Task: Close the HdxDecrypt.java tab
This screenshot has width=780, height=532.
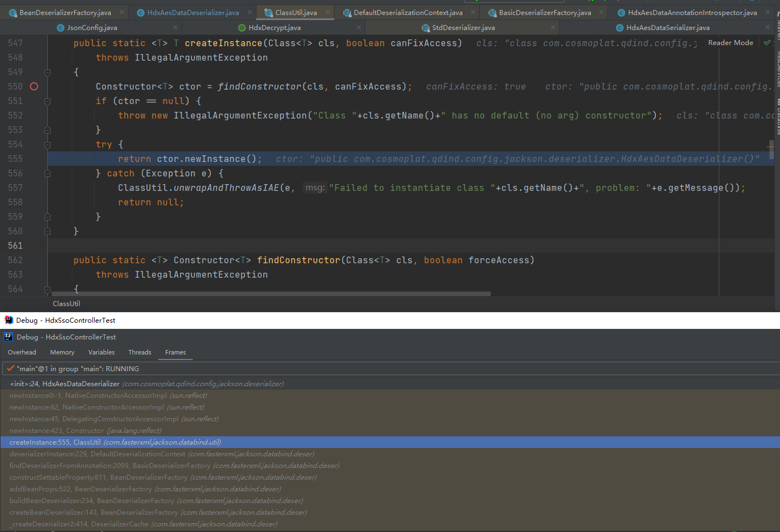Action: [x=358, y=27]
